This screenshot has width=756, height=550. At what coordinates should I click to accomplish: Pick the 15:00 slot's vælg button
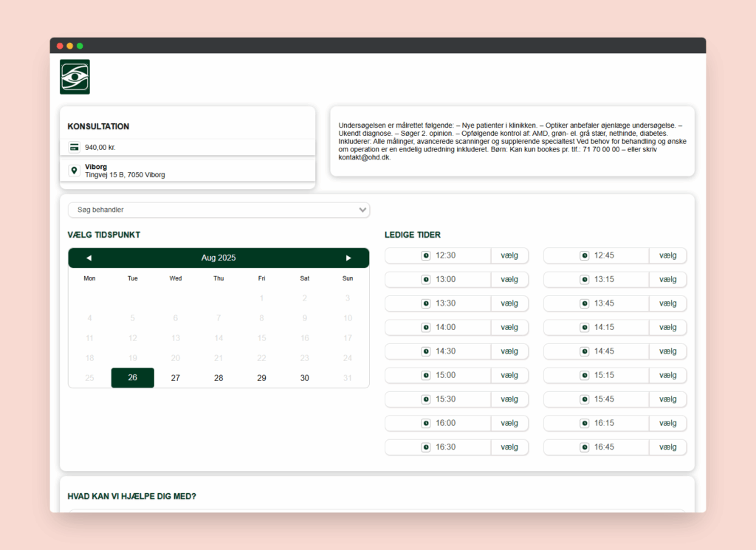click(x=509, y=375)
